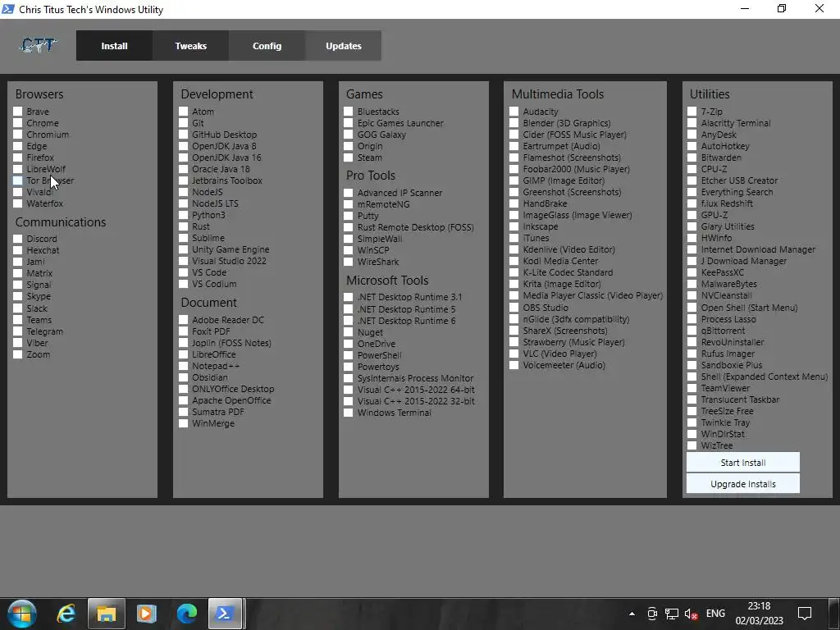Tick the Bitwarden checkbox

pos(692,157)
